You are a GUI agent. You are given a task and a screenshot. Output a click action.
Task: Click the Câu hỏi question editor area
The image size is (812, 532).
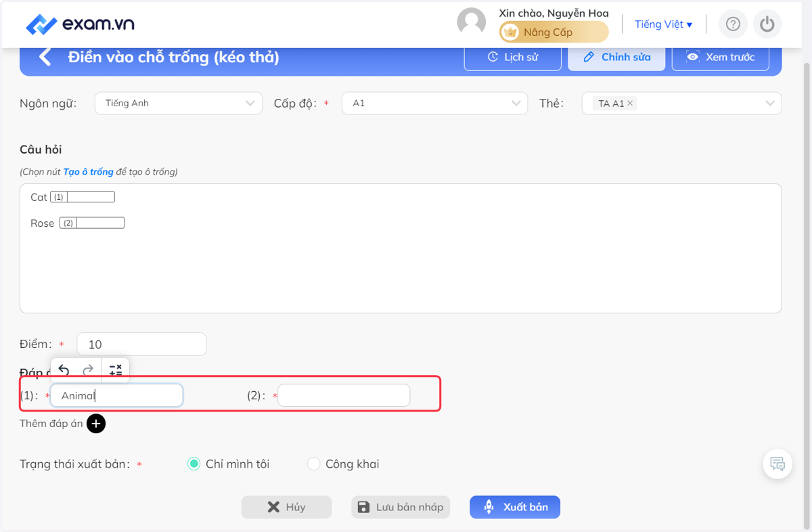(401, 248)
